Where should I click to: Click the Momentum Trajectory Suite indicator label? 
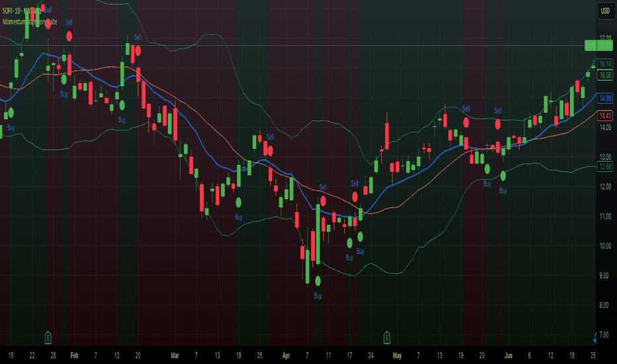(30, 22)
